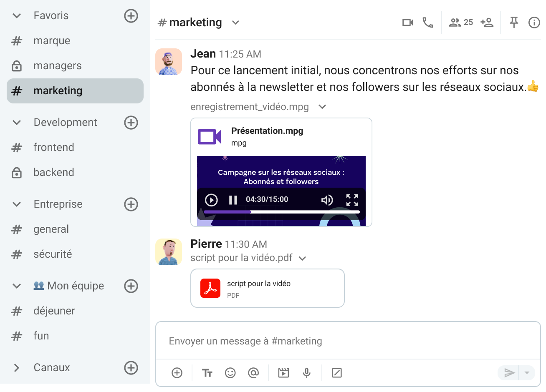Screen dimensions: 546x392
Task: Insert a video clip from the composer toolbar
Action: 283,373
